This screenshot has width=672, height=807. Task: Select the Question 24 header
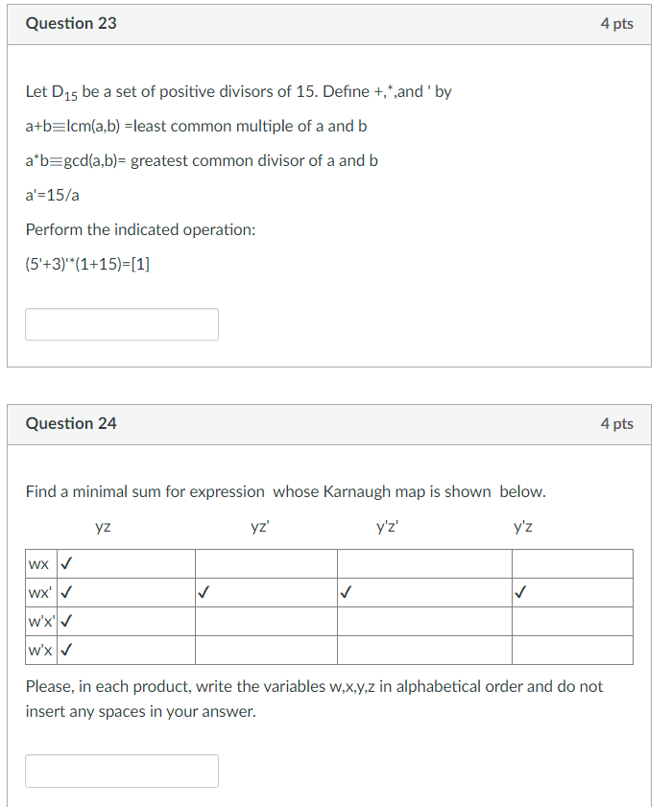[x=71, y=422]
